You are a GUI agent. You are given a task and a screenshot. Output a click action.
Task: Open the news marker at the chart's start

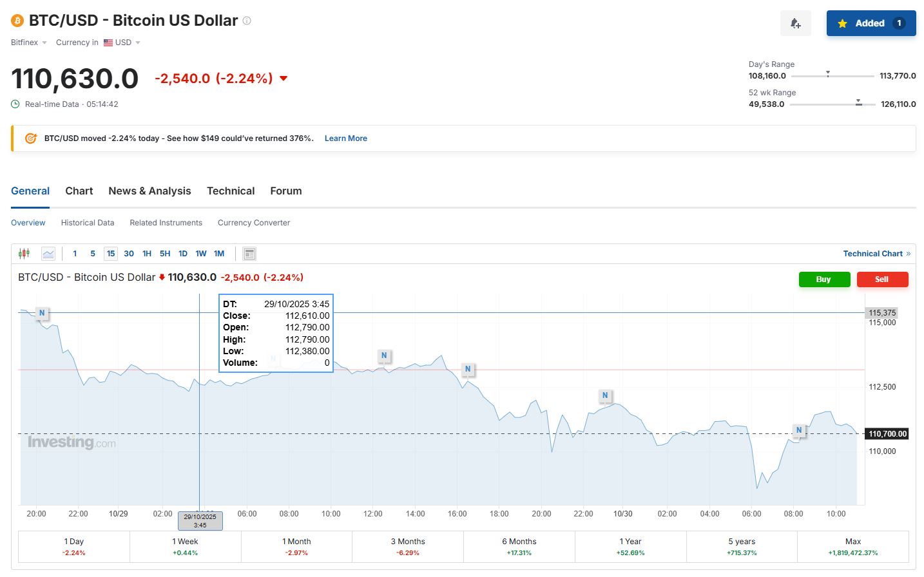pyautogui.click(x=42, y=314)
